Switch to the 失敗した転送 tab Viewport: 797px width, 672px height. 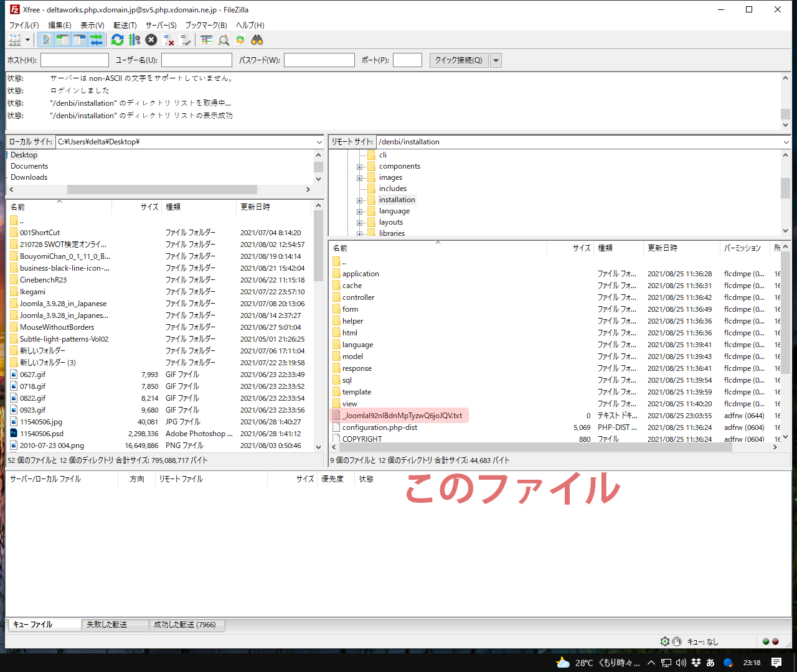107,625
